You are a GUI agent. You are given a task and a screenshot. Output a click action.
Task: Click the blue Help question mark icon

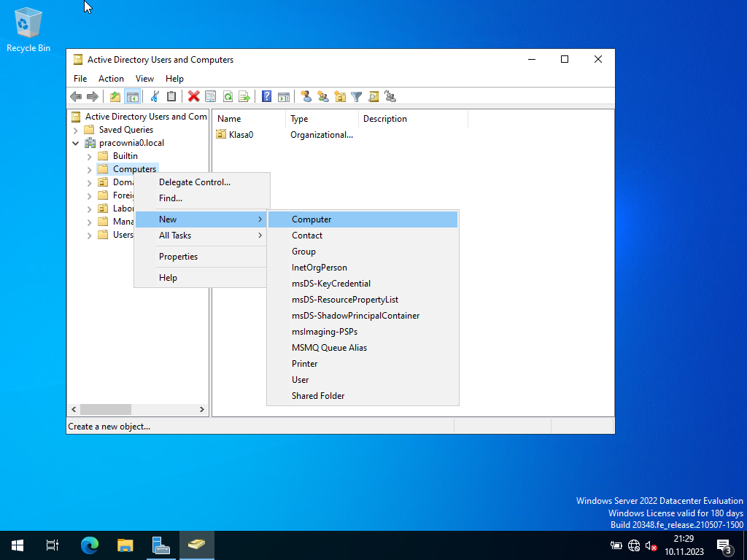pos(267,97)
